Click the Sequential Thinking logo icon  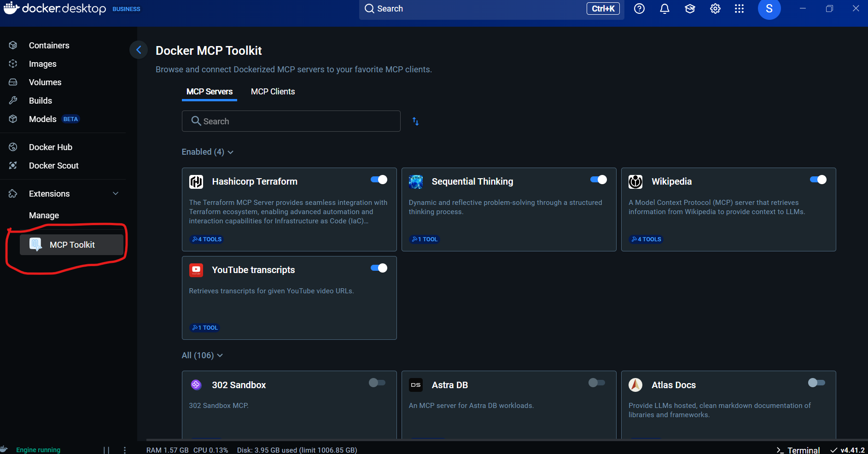coord(416,182)
